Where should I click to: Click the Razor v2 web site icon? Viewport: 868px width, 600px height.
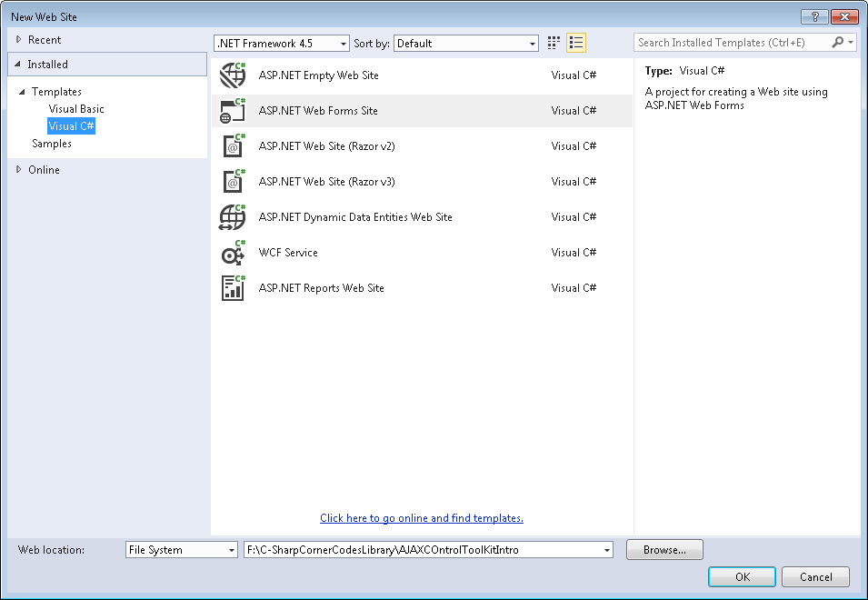pyautogui.click(x=233, y=146)
